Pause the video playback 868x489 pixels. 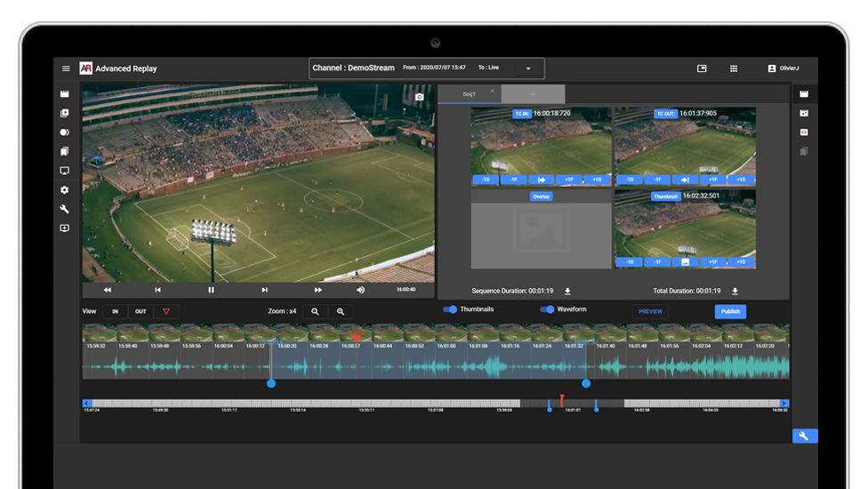[x=211, y=290]
